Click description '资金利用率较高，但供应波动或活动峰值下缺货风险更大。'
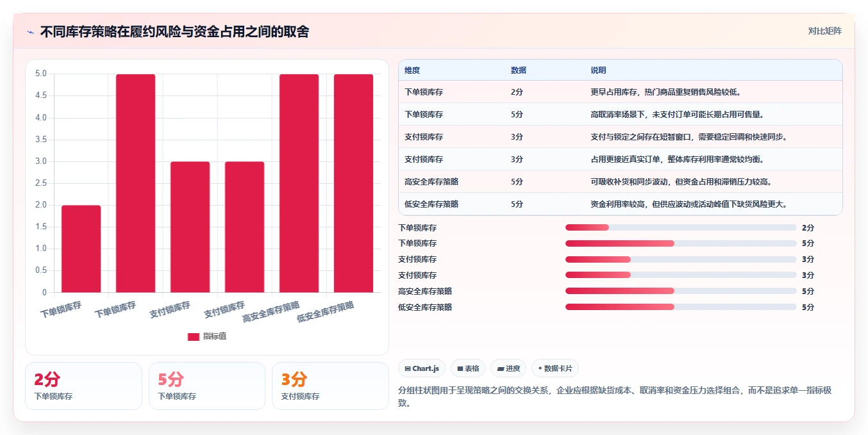Image resolution: width=868 pixels, height=435 pixels. point(689,204)
